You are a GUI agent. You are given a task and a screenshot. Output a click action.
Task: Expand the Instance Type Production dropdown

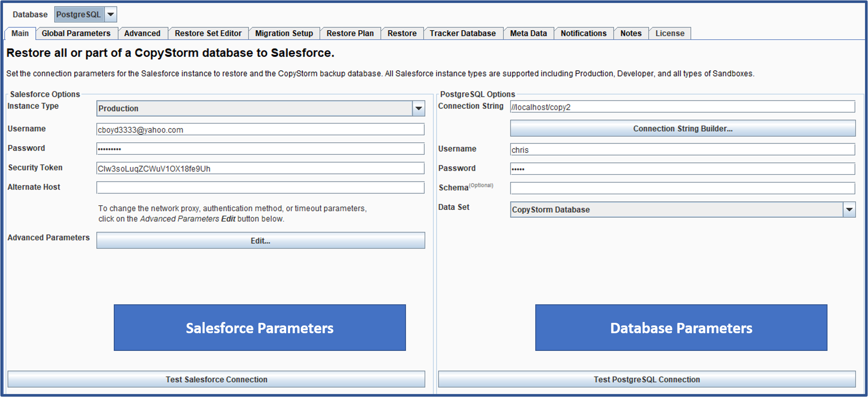260,108
